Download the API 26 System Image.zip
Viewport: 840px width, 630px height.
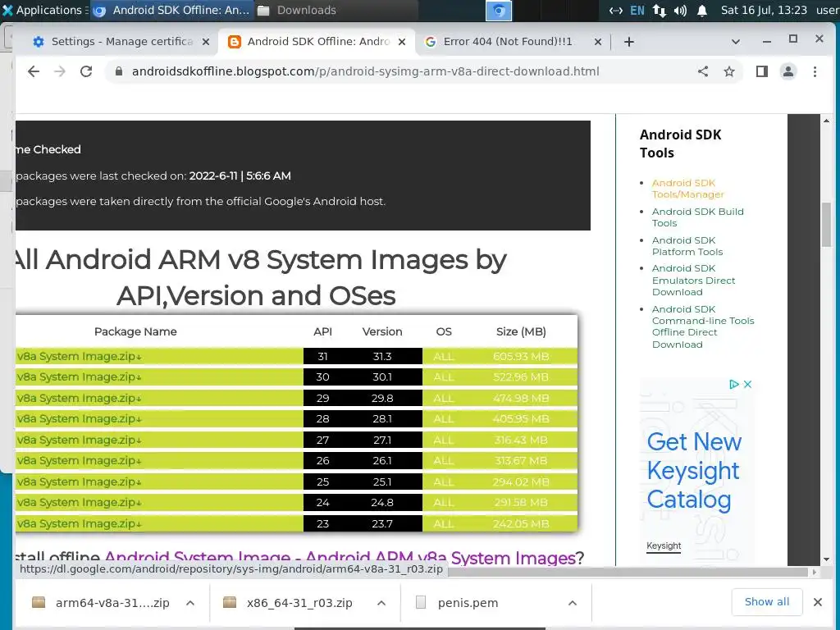tap(80, 461)
